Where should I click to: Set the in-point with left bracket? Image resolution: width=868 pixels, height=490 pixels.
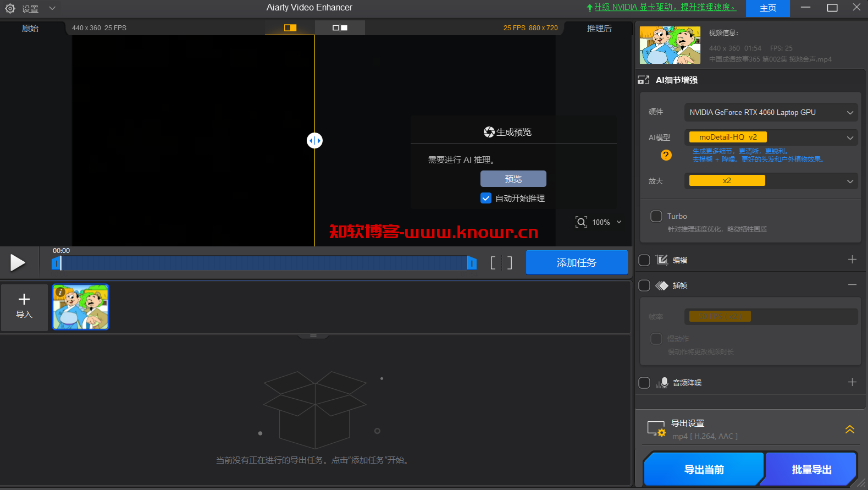493,263
